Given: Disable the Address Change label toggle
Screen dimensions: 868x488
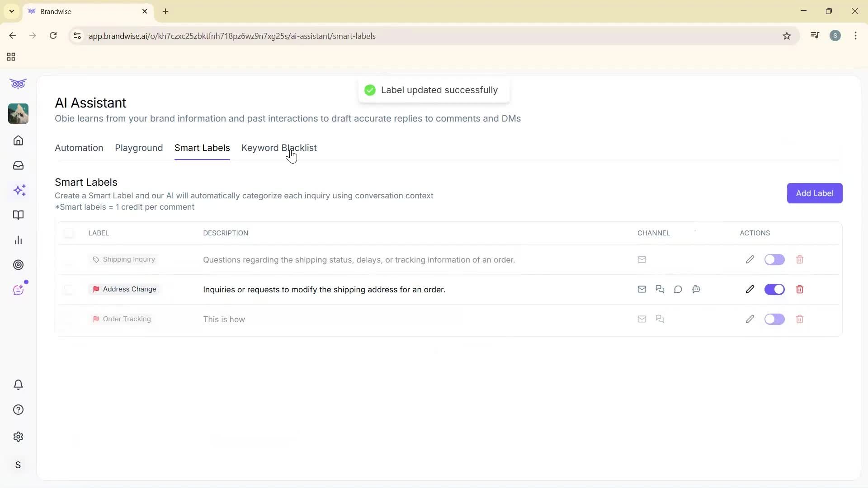Looking at the screenshot, I should tap(774, 289).
